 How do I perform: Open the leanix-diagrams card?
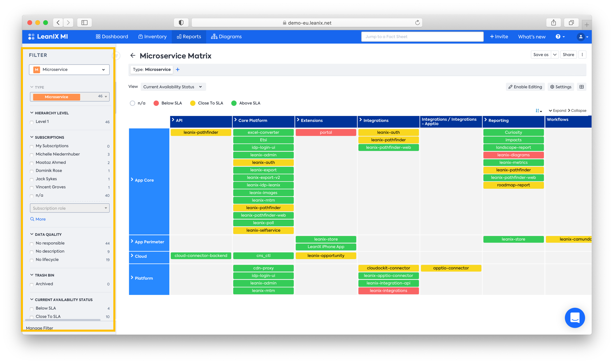[x=513, y=155]
